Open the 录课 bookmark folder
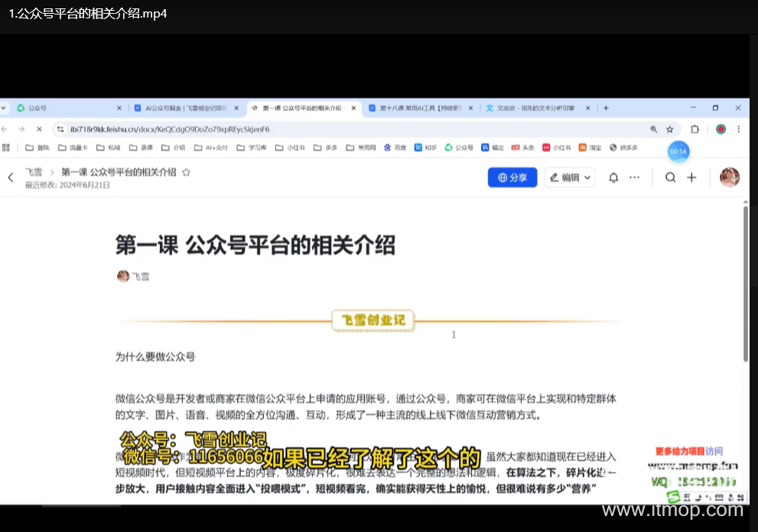This screenshot has height=532, width=758. 142,148
